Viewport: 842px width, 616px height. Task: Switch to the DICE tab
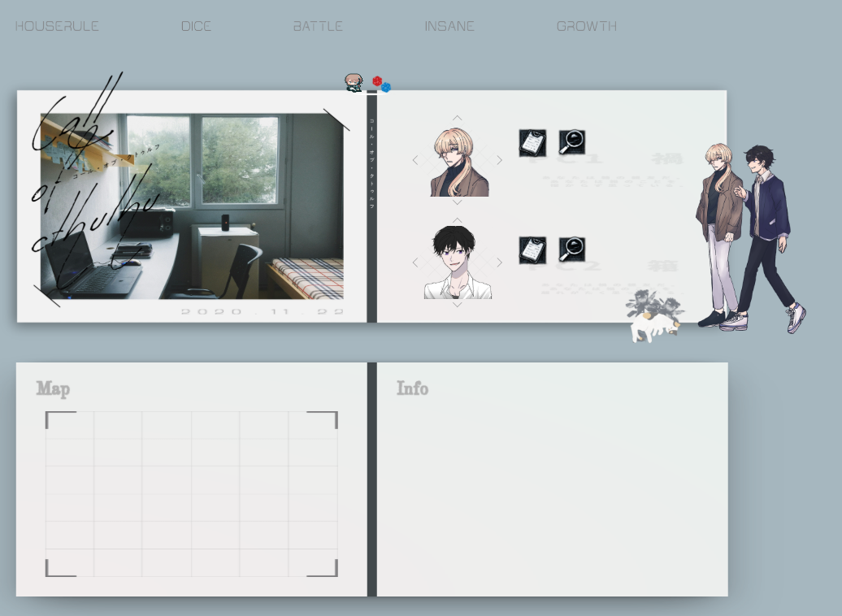point(196,26)
